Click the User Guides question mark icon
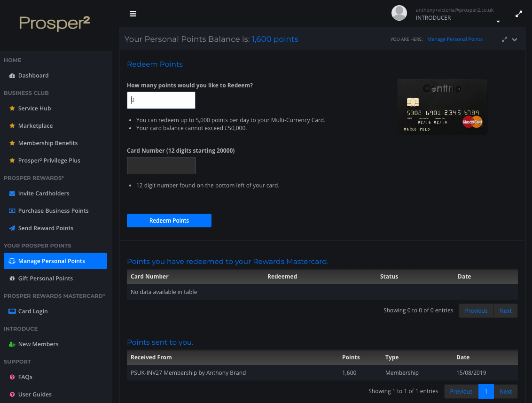The height and width of the screenshot is (403, 532). [12, 394]
